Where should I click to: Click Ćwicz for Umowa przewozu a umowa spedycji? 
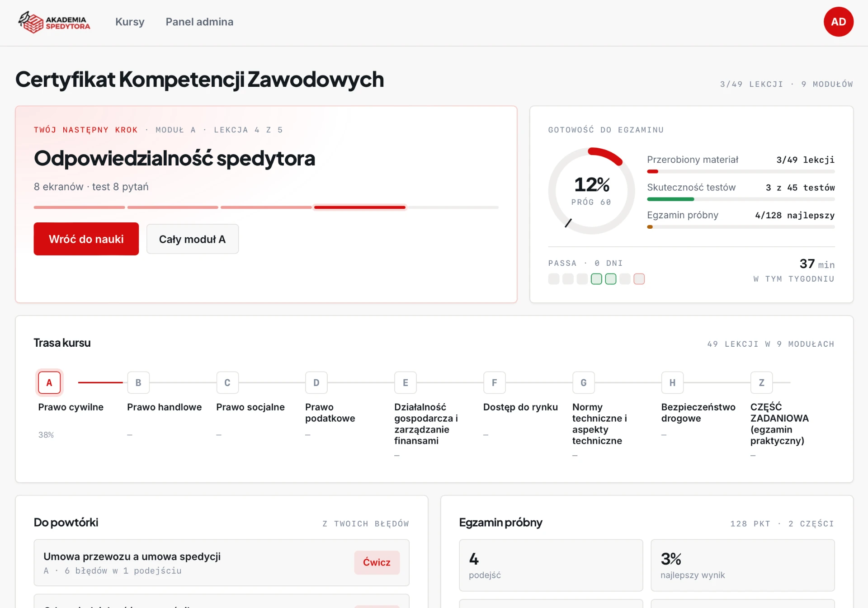click(x=377, y=562)
